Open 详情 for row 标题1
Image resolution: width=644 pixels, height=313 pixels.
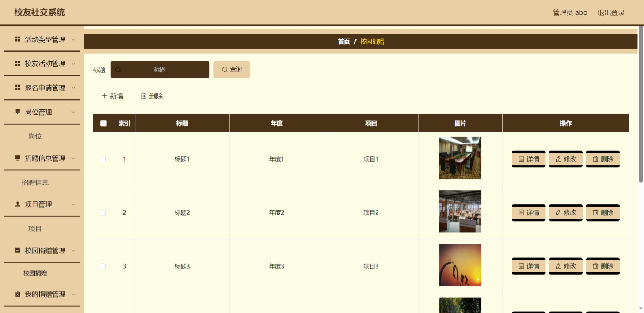pos(529,159)
